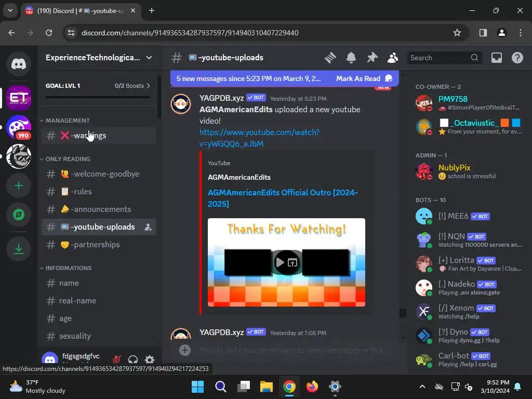Click the attachment plus button in message box

pos(185,350)
